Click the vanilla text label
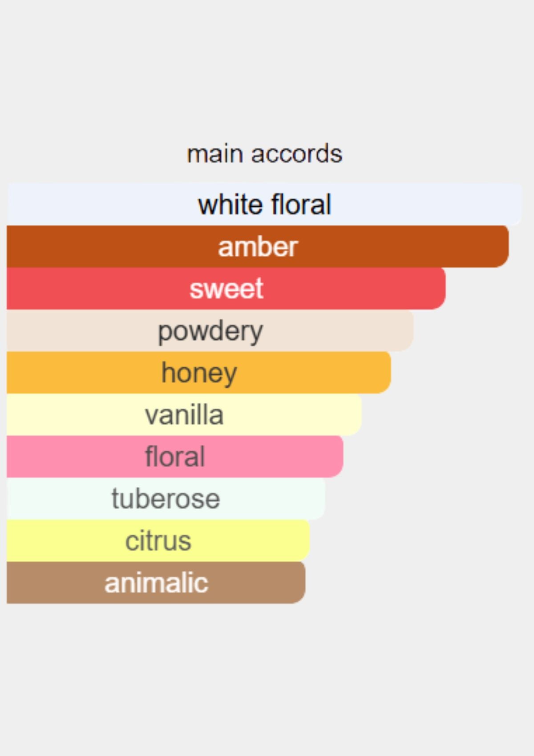This screenshot has width=534, height=756. (184, 414)
